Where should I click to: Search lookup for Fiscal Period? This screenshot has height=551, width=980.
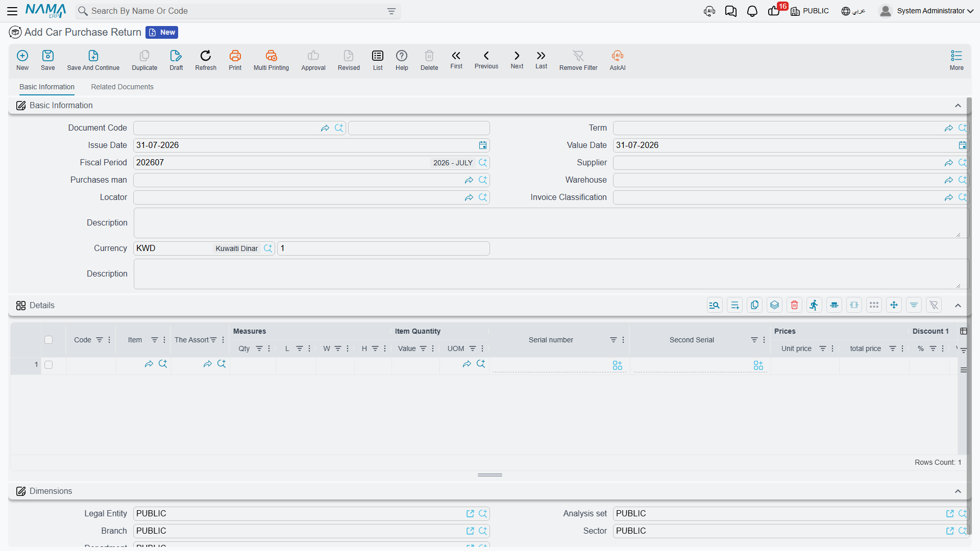(483, 163)
